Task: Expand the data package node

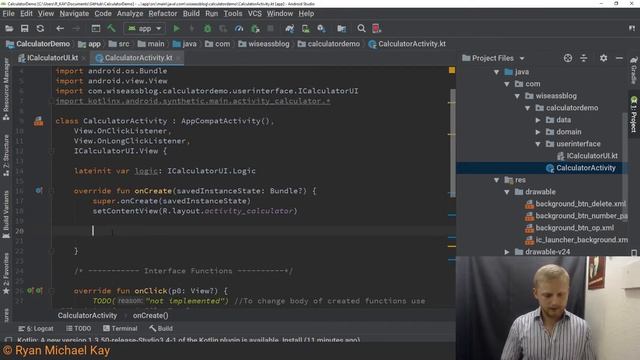Action: tap(538, 120)
